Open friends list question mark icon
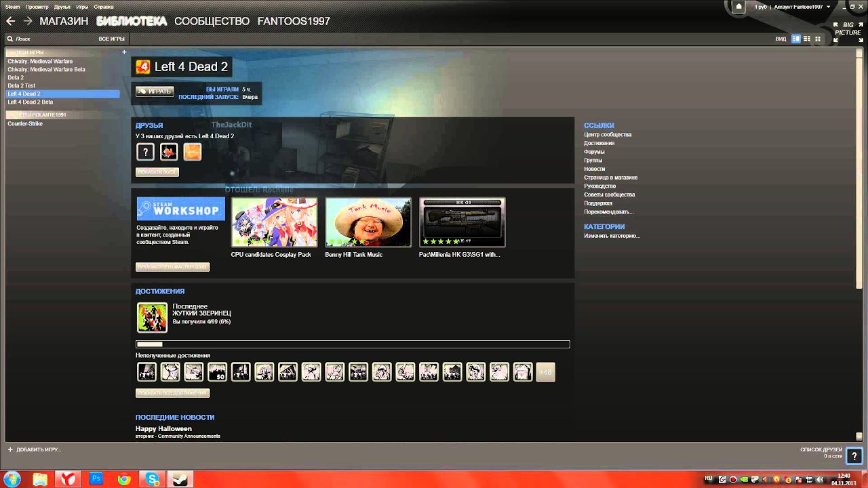The height and width of the screenshot is (488, 868). click(854, 455)
